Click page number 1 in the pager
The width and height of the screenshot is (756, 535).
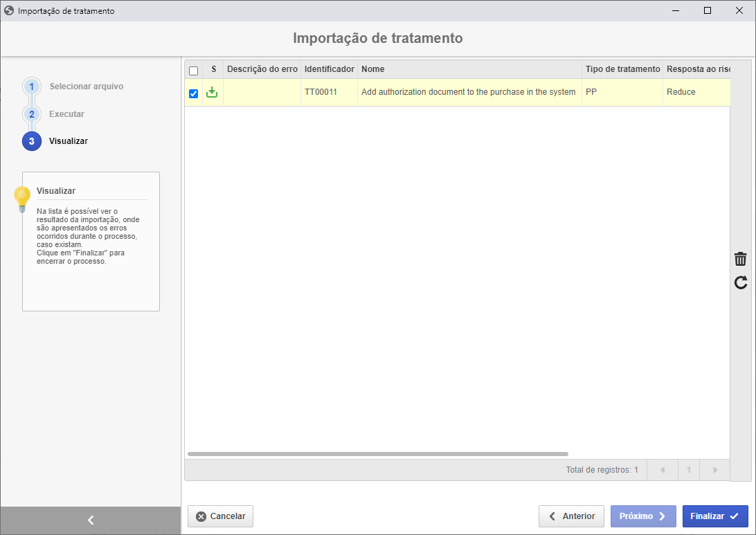tap(688, 470)
